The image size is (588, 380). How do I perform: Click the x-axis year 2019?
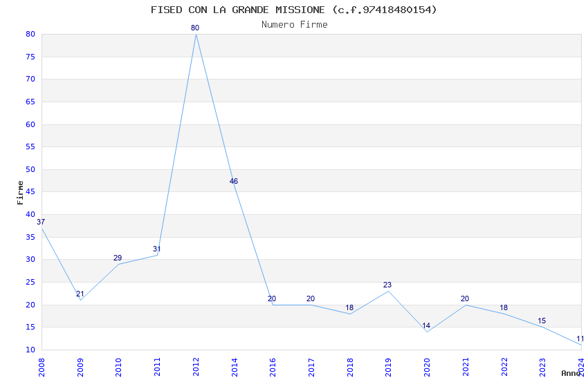pos(389,367)
